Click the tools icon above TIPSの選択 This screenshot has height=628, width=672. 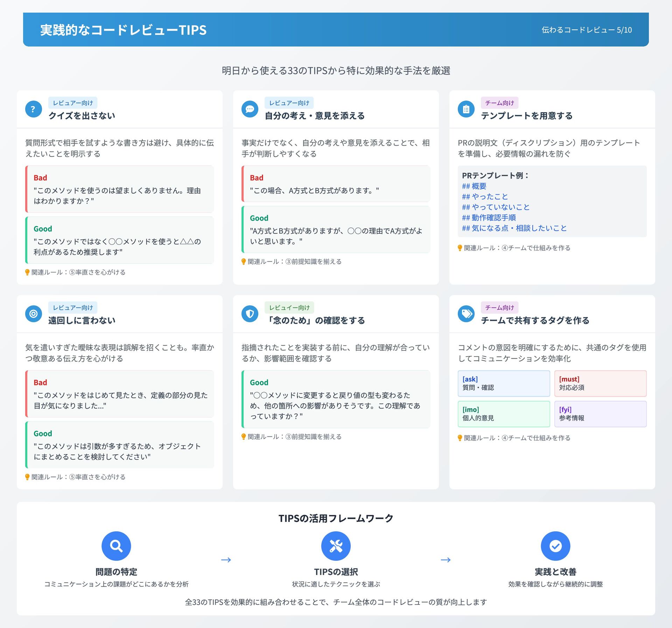(336, 546)
